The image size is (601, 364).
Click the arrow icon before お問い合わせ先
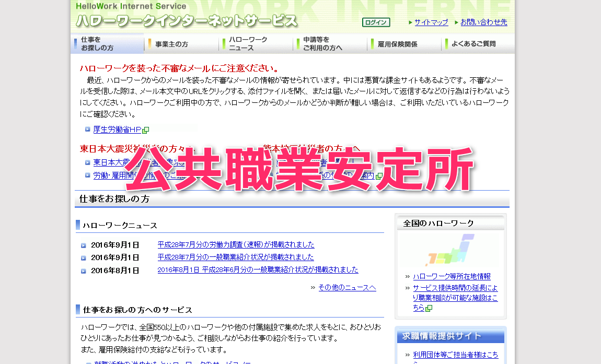point(456,22)
